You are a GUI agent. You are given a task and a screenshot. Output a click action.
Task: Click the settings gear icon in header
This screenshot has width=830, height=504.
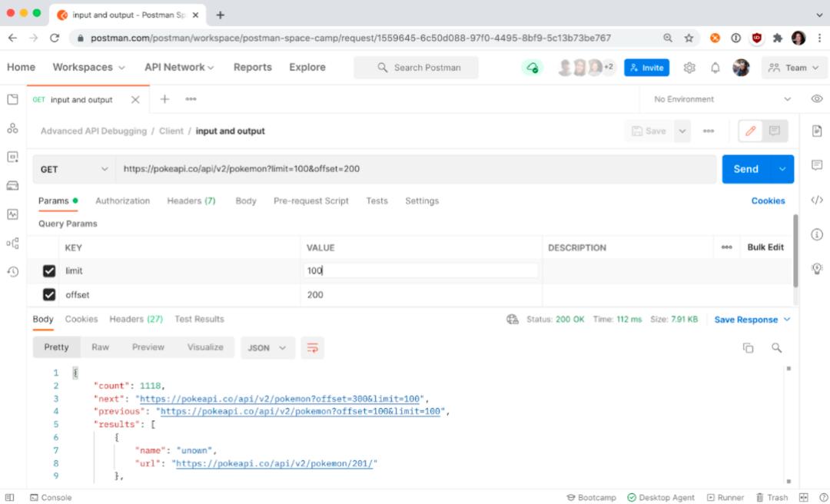click(x=689, y=68)
